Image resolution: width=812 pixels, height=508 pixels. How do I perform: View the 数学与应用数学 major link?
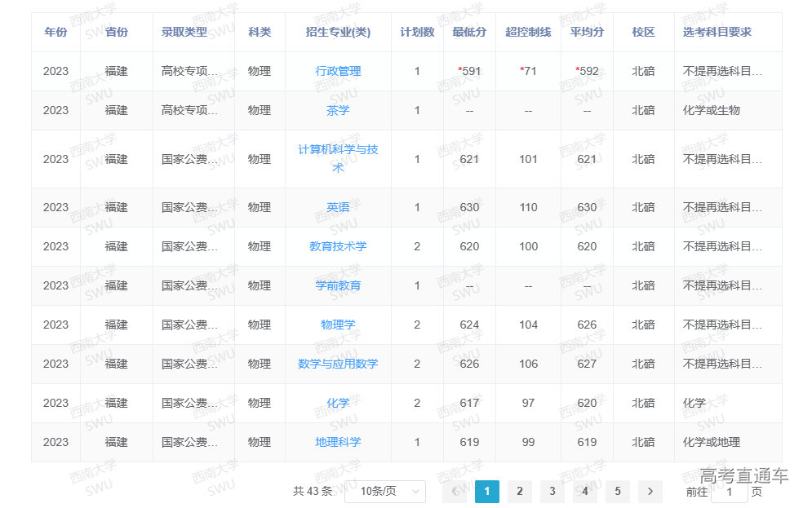point(338,364)
